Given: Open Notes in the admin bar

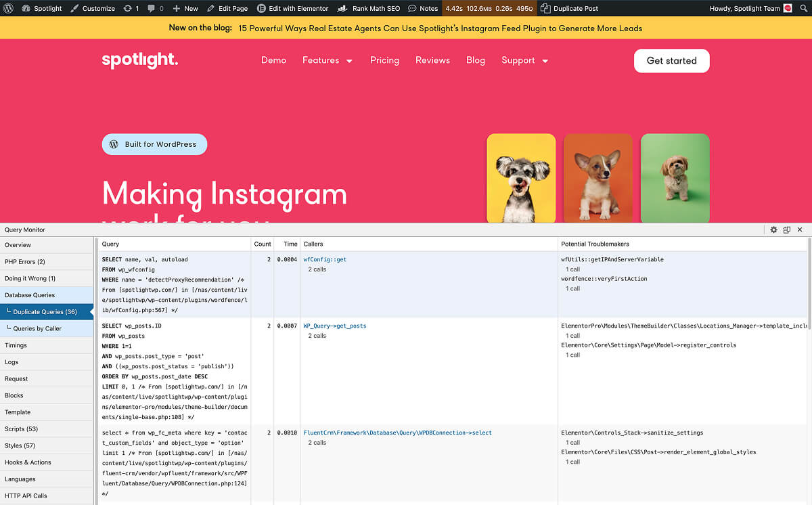Looking at the screenshot, I should coord(423,8).
